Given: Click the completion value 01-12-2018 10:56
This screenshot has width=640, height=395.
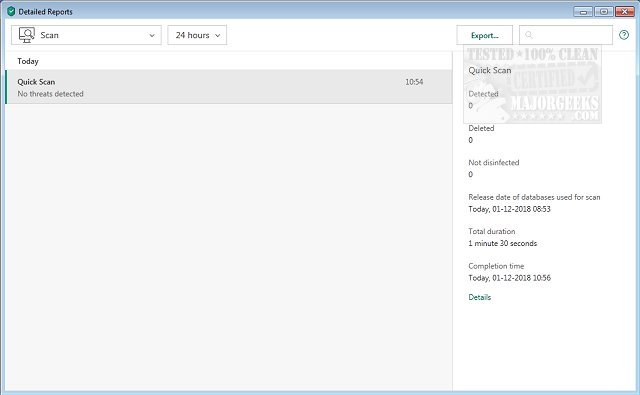Looking at the screenshot, I should [x=509, y=278].
